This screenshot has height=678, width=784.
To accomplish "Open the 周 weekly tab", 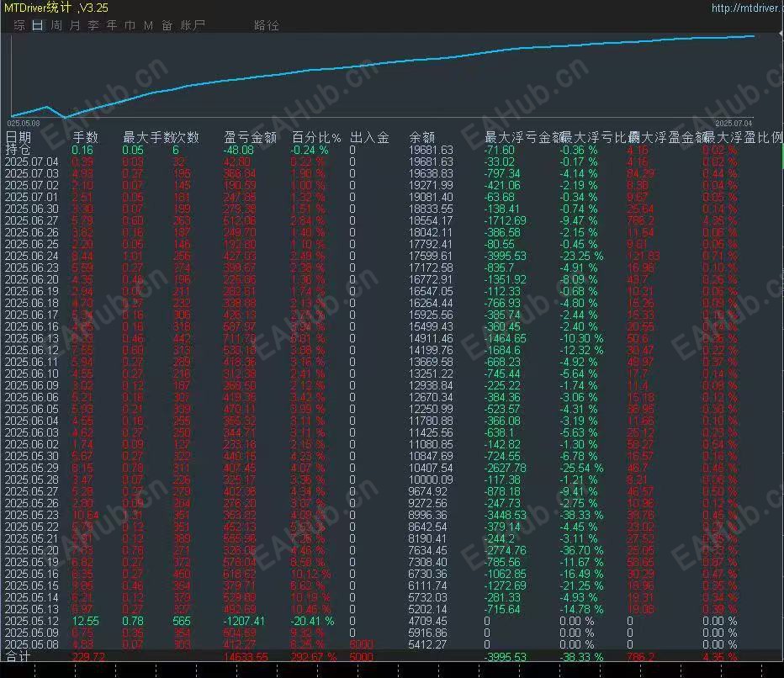I will tap(56, 25).
